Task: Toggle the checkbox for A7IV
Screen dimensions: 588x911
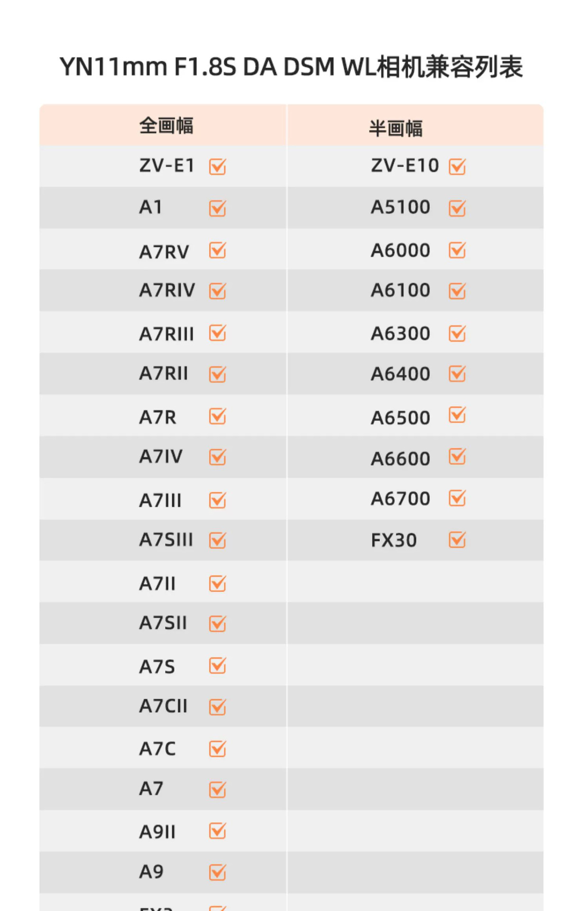Action: [218, 457]
